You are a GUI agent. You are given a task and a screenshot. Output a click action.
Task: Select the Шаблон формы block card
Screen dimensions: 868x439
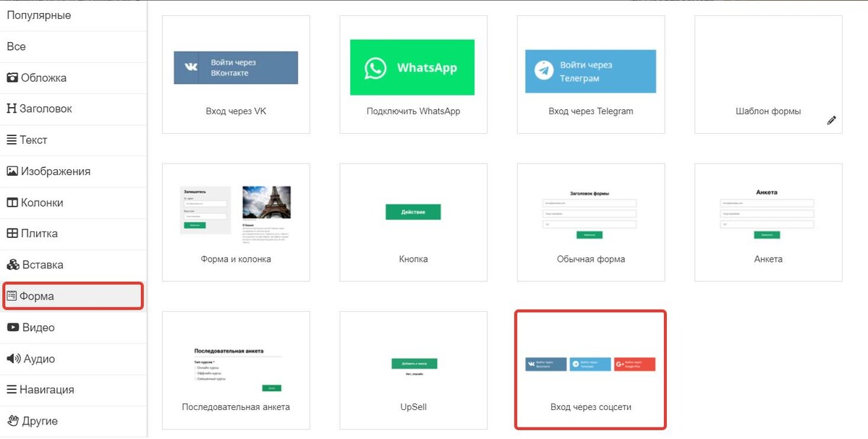(768, 74)
